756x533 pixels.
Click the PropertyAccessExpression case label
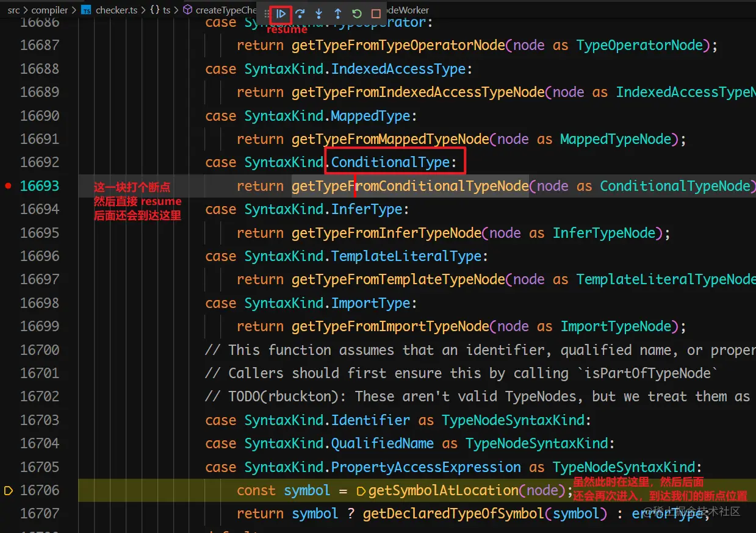426,467
